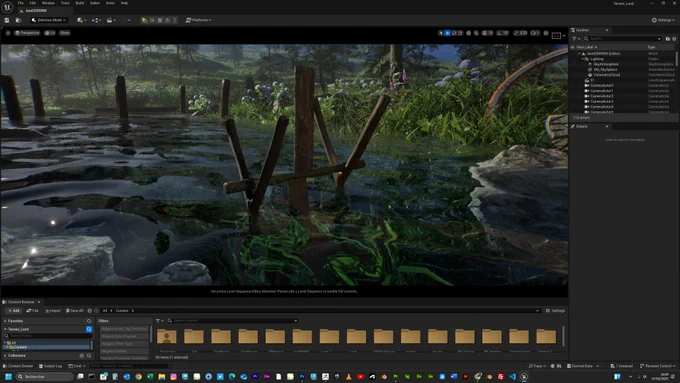Open the play options three-dot menu

coord(175,20)
